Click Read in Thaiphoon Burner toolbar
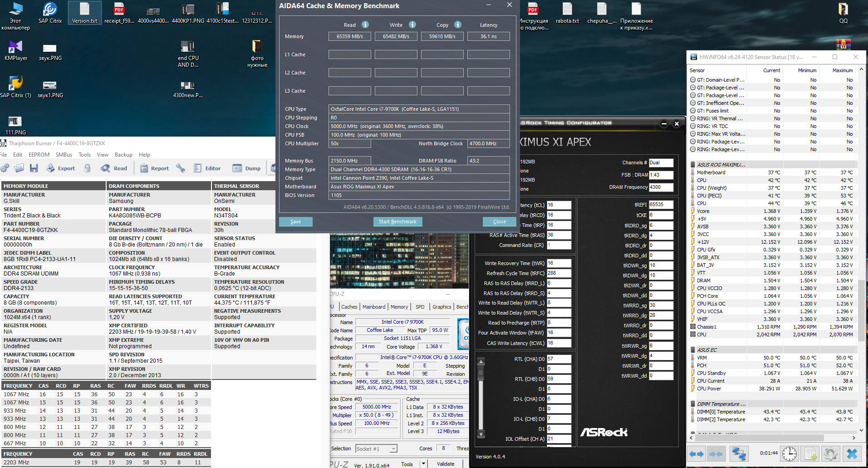Viewport: 868px width, 468px height. coord(114,168)
